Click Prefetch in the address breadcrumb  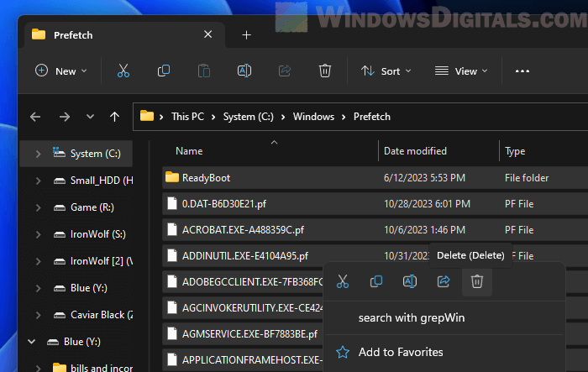pyautogui.click(x=371, y=117)
